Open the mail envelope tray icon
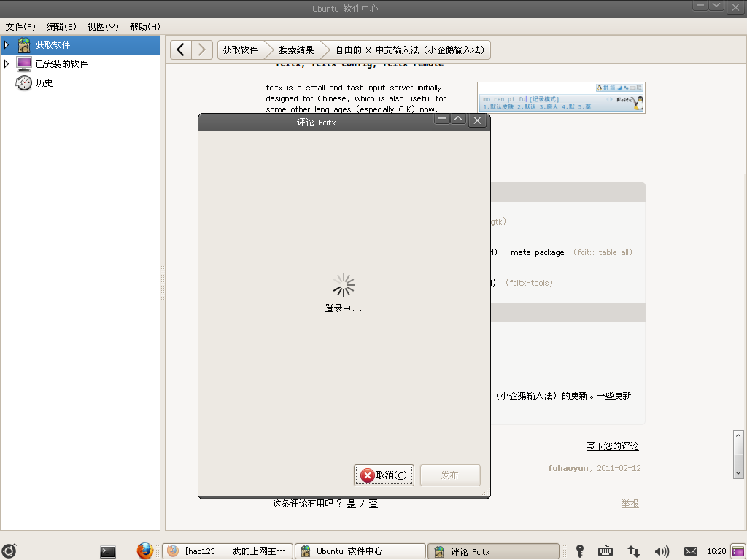 (691, 551)
